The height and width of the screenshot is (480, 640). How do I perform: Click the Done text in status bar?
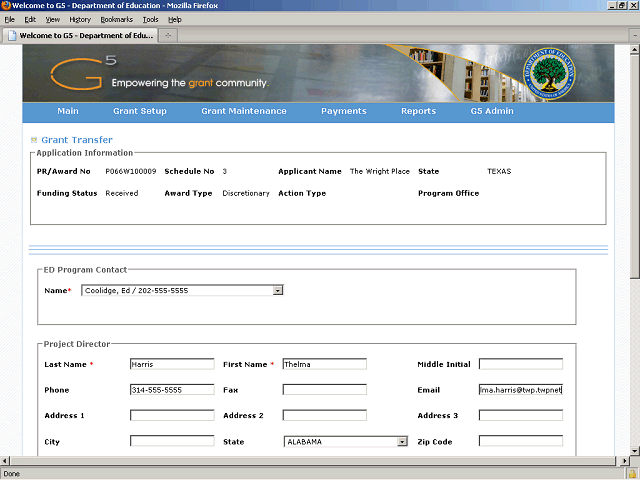point(11,474)
